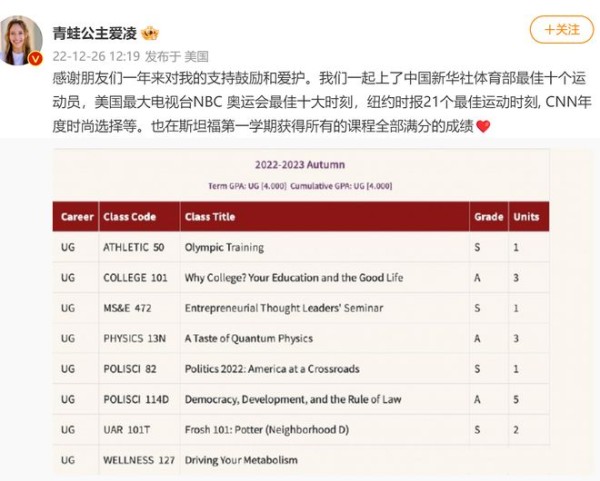Image resolution: width=600 pixels, height=481 pixels.
Task: Open the username 青蛙公主爱凌
Action: (95, 33)
